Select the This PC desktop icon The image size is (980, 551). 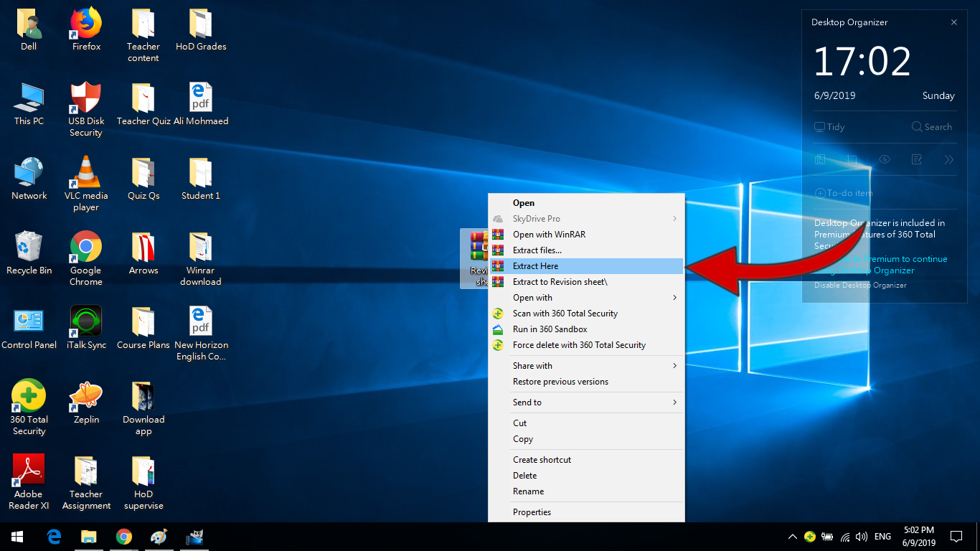[29, 105]
